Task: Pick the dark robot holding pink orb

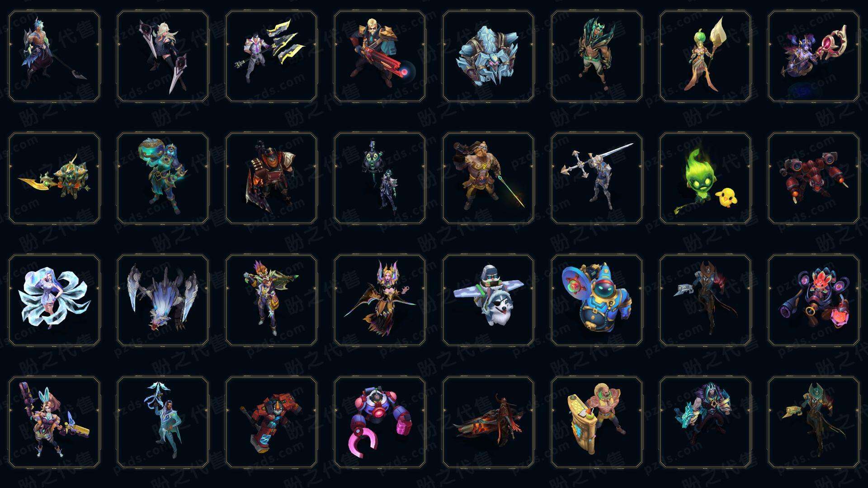Action: 814,300
